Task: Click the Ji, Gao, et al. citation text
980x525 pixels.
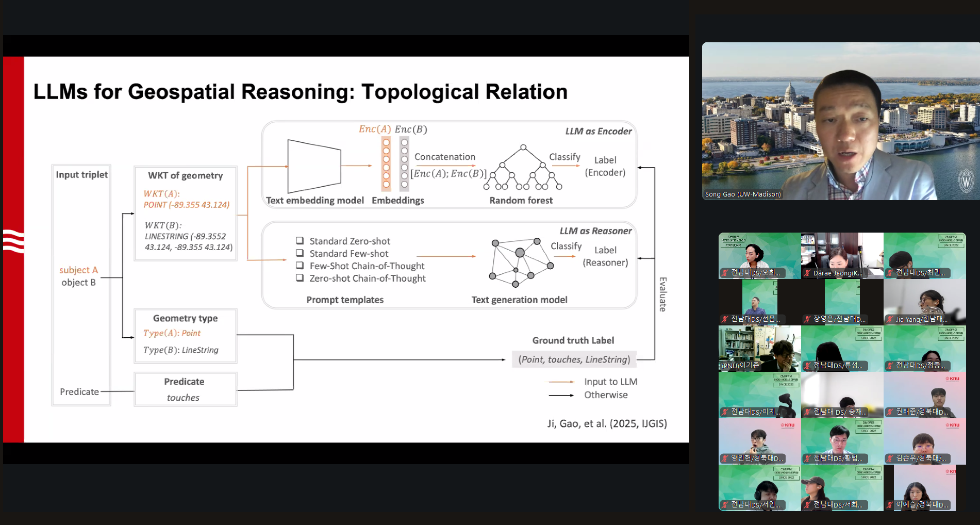Action: [607, 423]
